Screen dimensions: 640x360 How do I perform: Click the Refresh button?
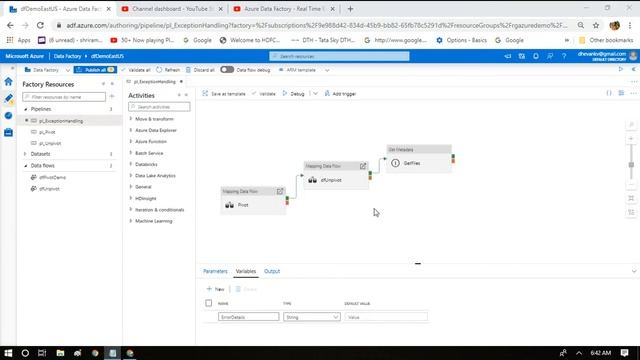pos(168,70)
